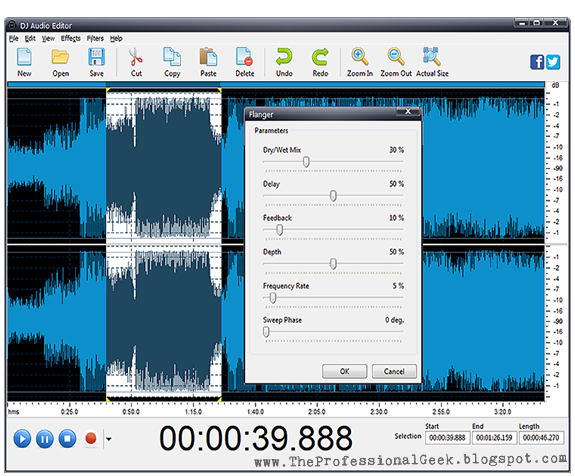Click the yellow selection end marker at top
The width and height of the screenshot is (575, 476).
point(219,90)
